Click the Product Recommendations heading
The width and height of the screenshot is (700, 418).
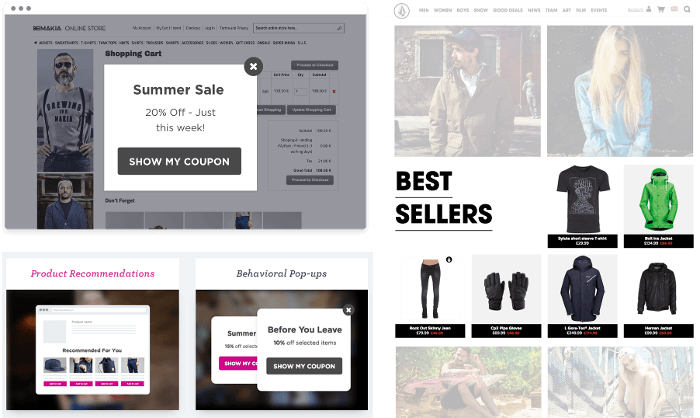[x=92, y=273]
